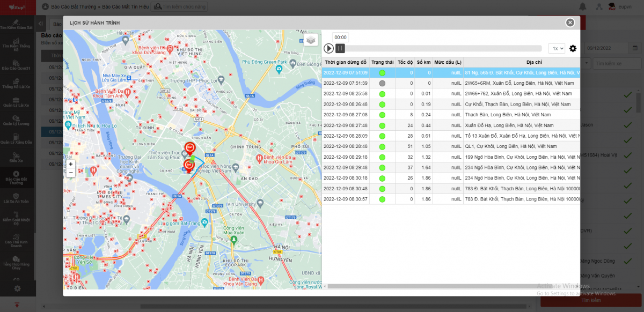Open Quản Lý Lương sidebar item
Screen dimensions: 644x312
tap(18, 120)
